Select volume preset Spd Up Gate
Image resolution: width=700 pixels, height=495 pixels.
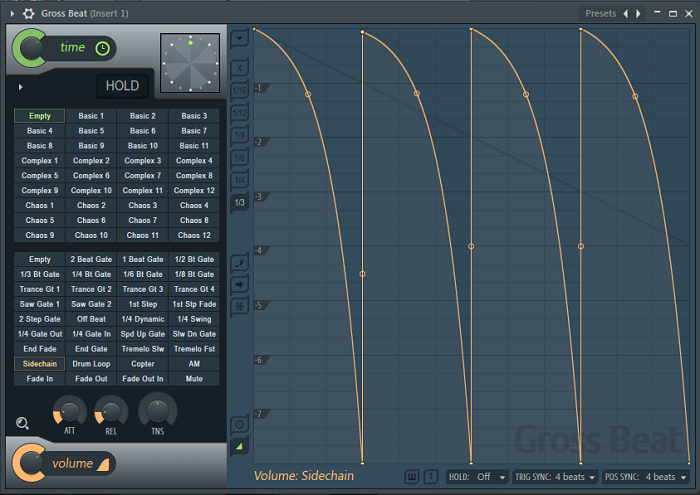coord(143,334)
